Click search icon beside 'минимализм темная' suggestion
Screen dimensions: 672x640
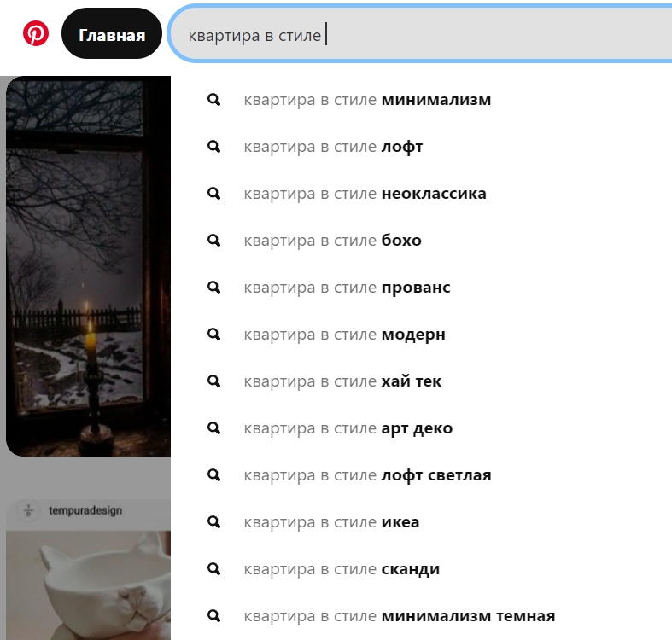213,616
